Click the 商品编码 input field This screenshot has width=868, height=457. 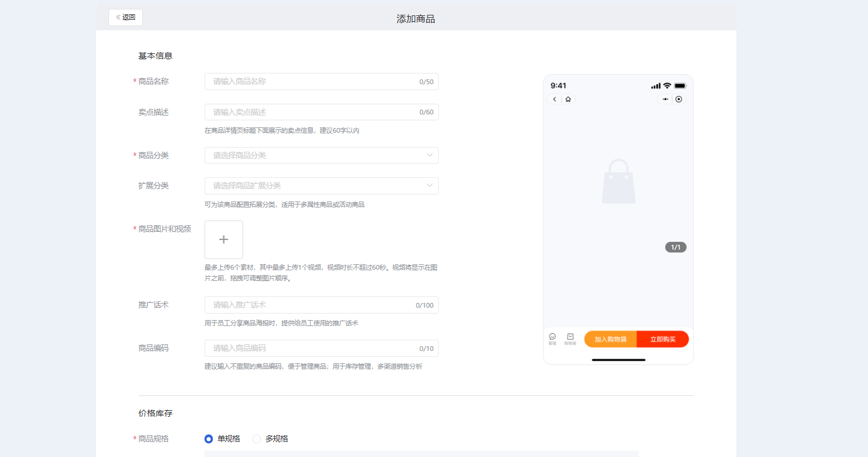tap(321, 348)
